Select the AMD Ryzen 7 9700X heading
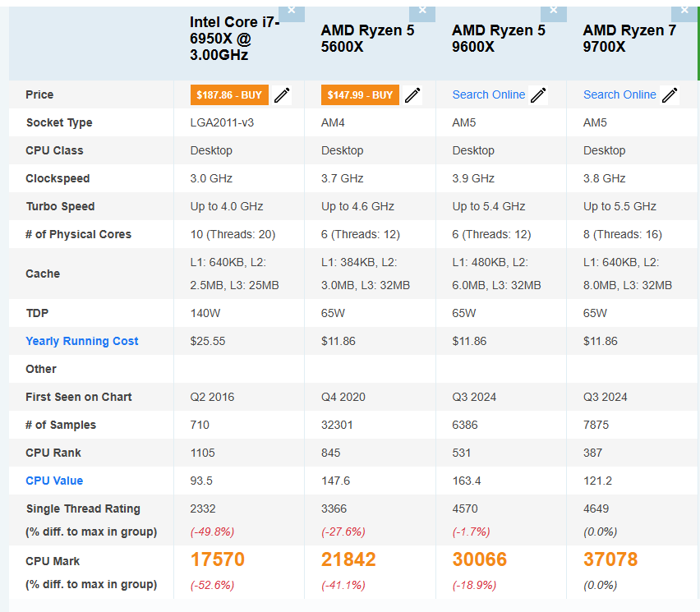Screen dimensions: 700x612 pyautogui.click(x=629, y=39)
